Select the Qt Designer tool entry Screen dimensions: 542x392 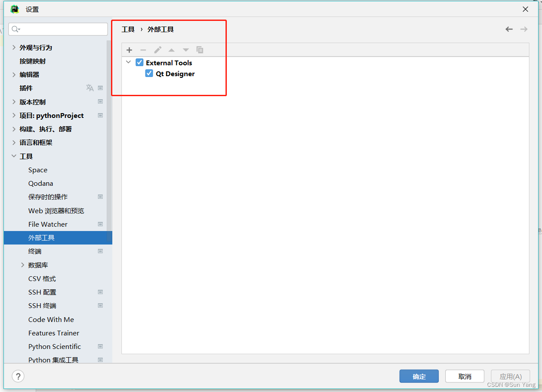(x=175, y=74)
